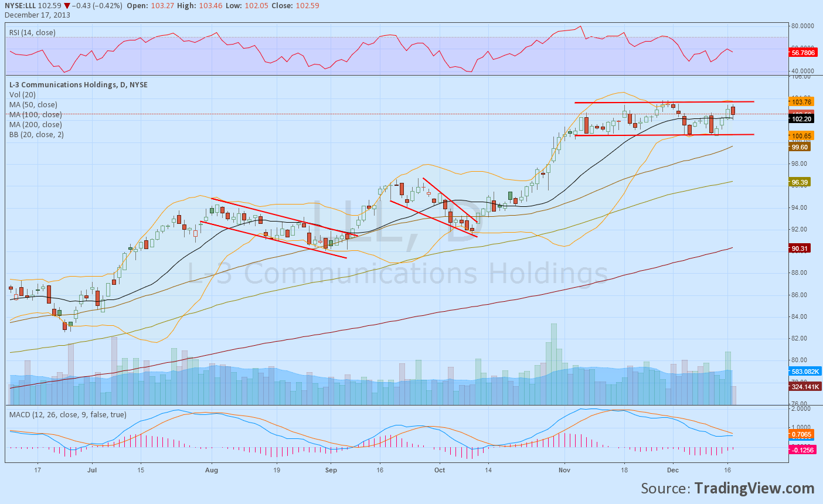823x504 pixels.
Task: Click the 2.0000 MACD axis label
Action: coord(801,408)
